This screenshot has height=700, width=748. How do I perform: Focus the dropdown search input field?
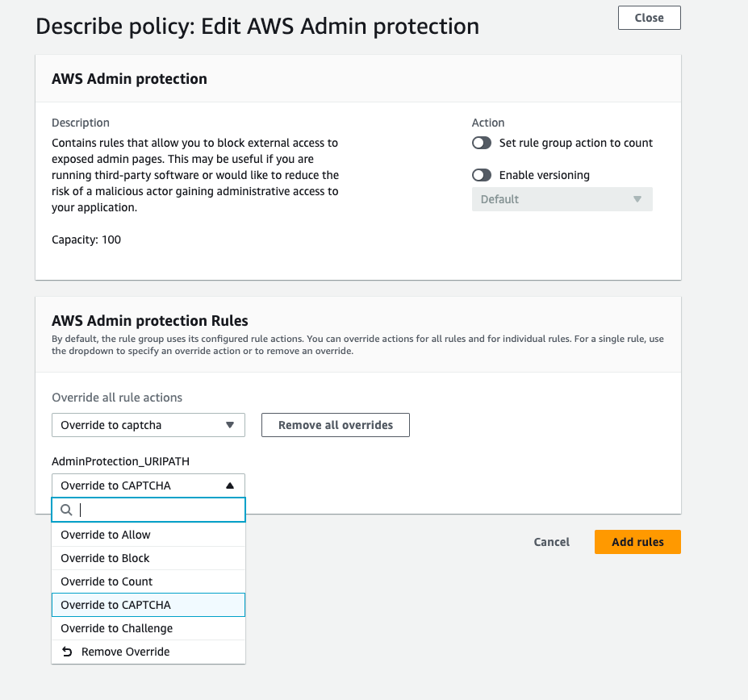[148, 510]
